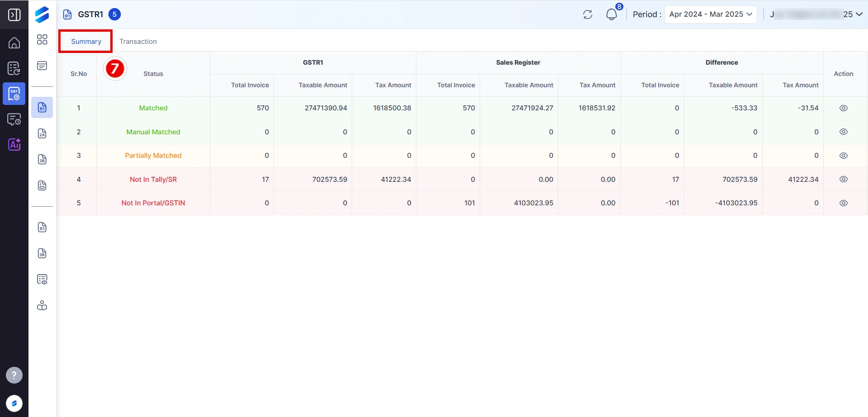Open the 2B document icon
This screenshot has width=868, height=417.
click(x=42, y=159)
